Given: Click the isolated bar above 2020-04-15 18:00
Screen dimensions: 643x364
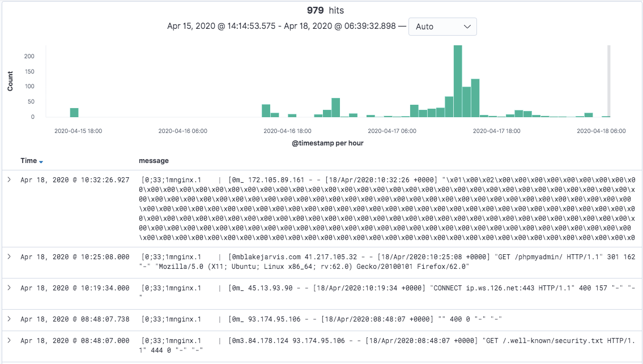Looking at the screenshot, I should (74, 112).
